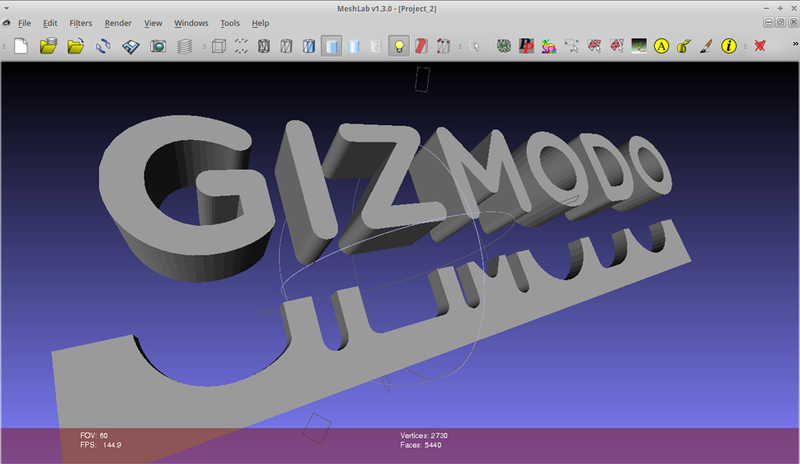Viewport: 800px width, 464px height.
Task: Restore the Project_2 sub-window
Action: pyautogui.click(x=781, y=22)
